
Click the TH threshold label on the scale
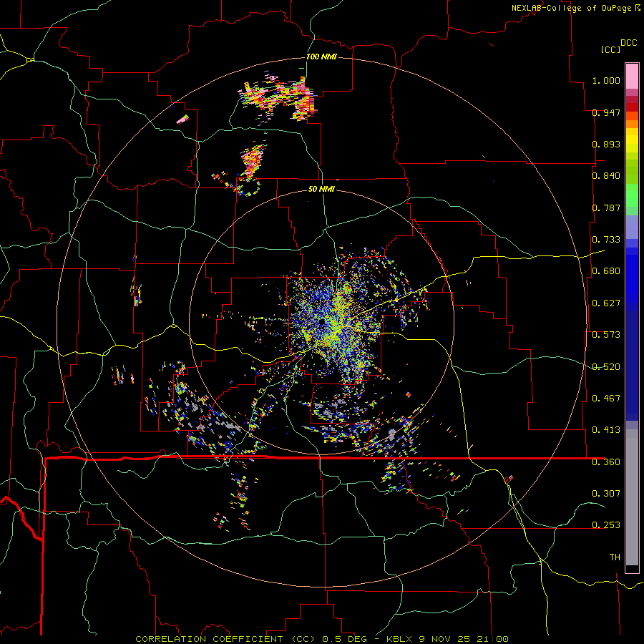point(615,557)
